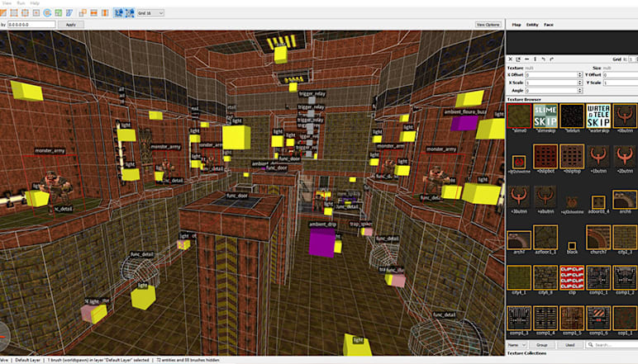638x364 pixels.
Task: Click the Duplicate objects toolbar icon
Action: [x=83, y=13]
